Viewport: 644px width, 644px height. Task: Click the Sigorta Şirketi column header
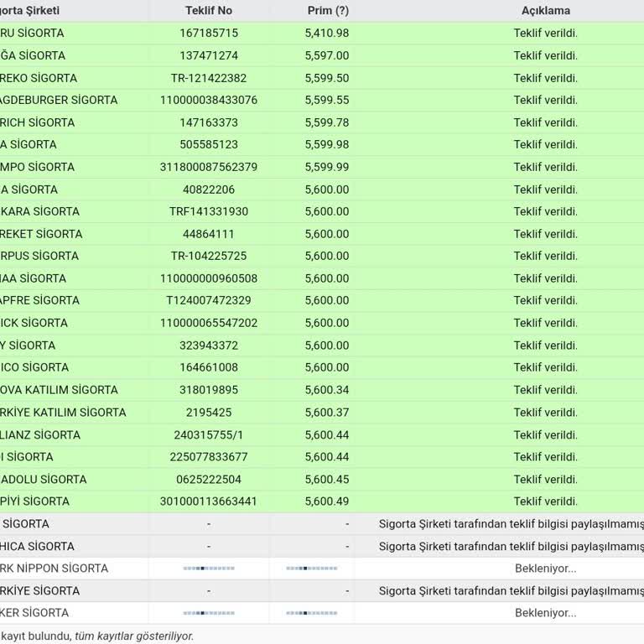tap(29, 10)
